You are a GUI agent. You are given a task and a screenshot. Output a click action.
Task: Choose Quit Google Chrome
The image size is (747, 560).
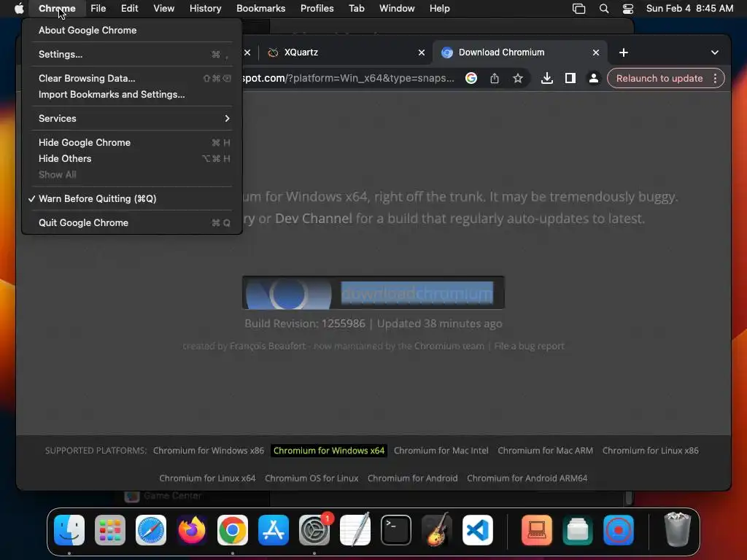click(x=131, y=222)
